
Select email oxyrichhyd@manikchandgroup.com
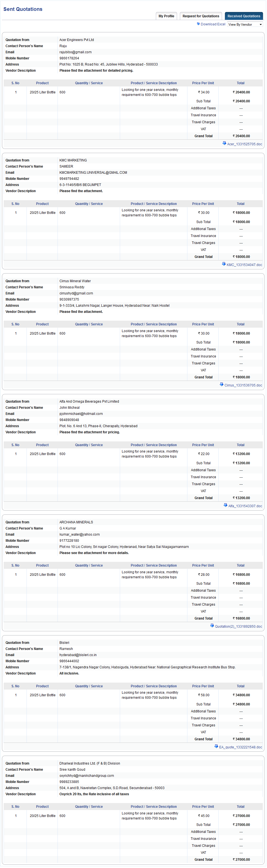click(x=86, y=776)
